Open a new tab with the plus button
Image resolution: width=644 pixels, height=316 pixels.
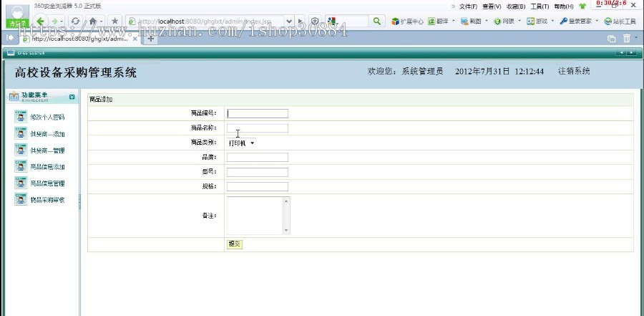click(x=151, y=39)
